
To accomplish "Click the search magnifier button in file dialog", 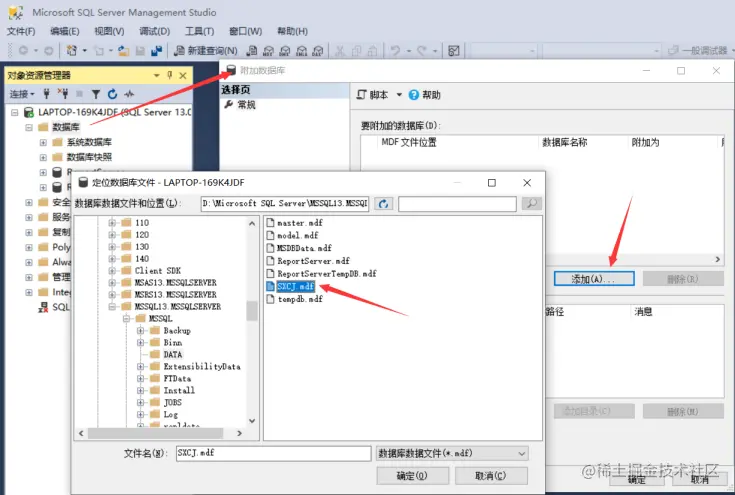I will click(532, 203).
